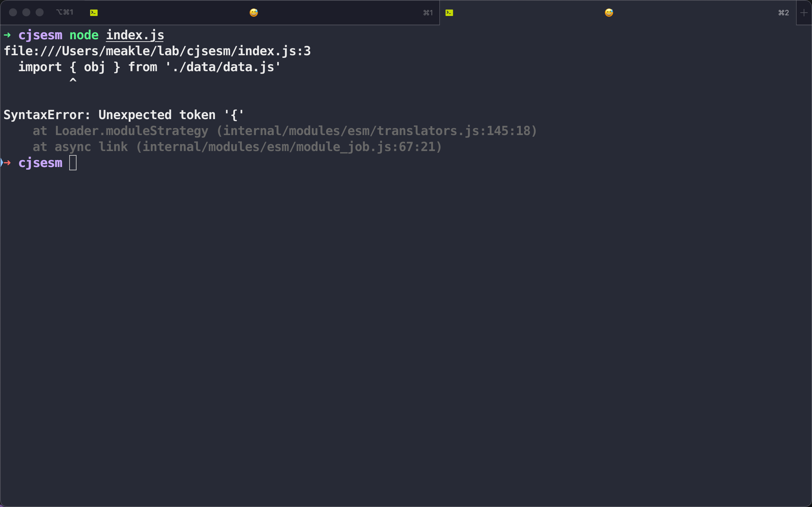Click the ⌘2 shortcut label

(783, 13)
